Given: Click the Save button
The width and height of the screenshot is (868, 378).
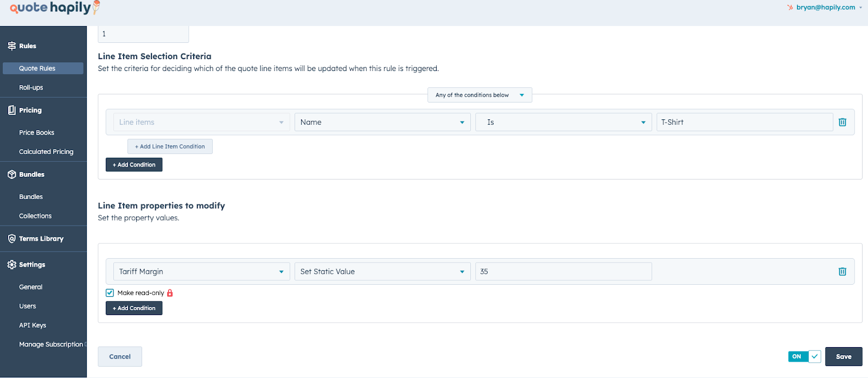Looking at the screenshot, I should (x=843, y=356).
